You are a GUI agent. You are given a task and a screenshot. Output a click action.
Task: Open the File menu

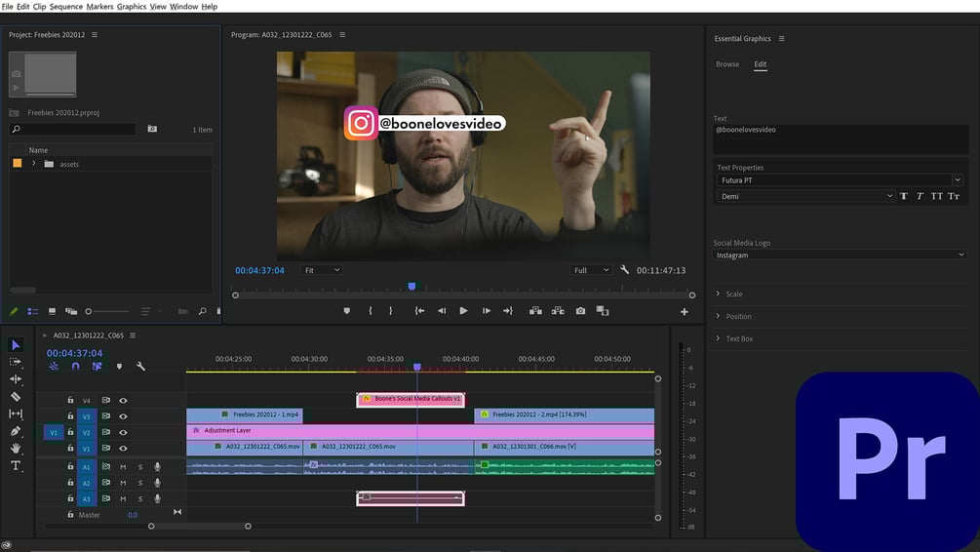(x=8, y=6)
